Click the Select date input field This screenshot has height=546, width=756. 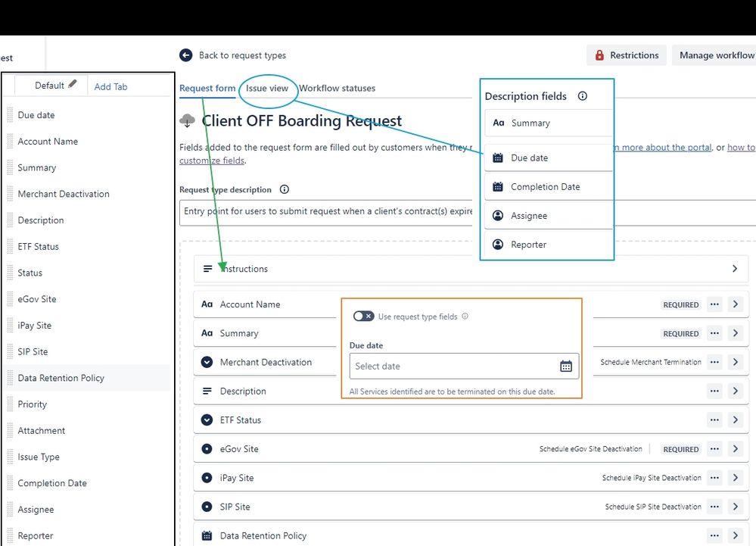(x=464, y=366)
